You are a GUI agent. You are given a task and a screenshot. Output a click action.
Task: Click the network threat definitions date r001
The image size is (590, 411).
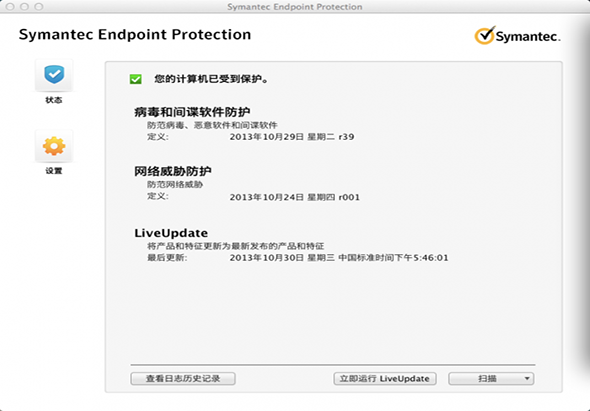click(295, 197)
